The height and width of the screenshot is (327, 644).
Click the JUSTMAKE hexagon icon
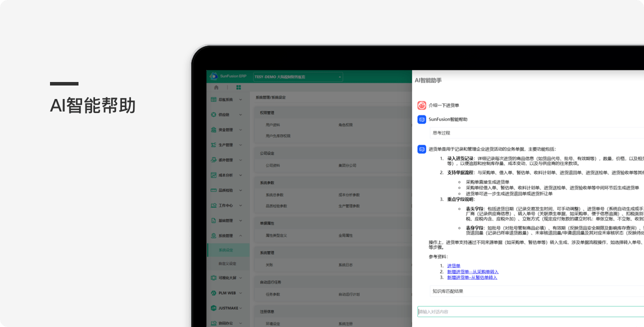213,307
